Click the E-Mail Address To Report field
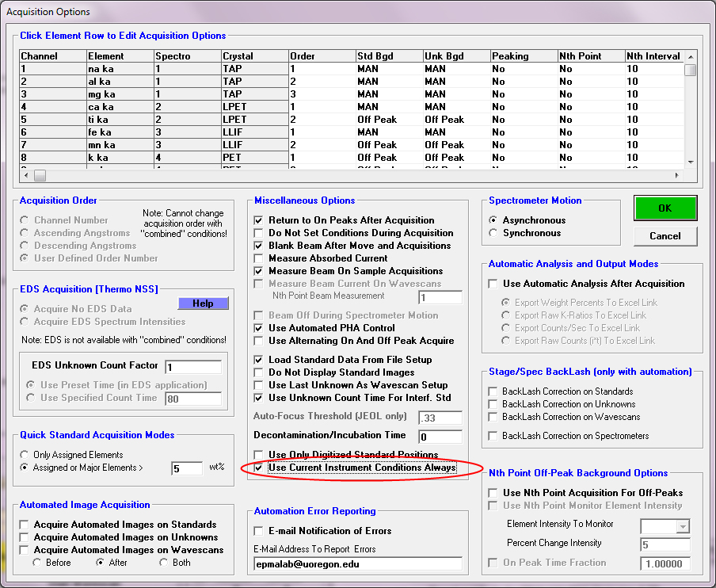Viewport: 716px width, 588px height. pos(358,563)
